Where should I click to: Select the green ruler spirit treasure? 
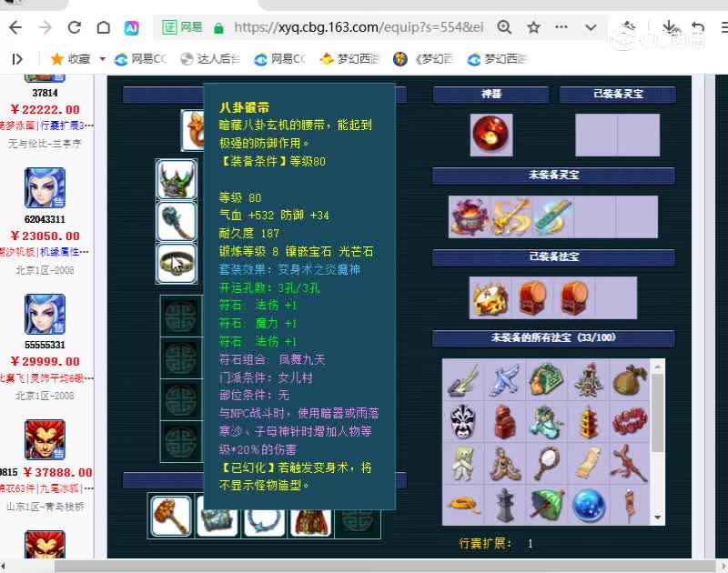(x=552, y=216)
